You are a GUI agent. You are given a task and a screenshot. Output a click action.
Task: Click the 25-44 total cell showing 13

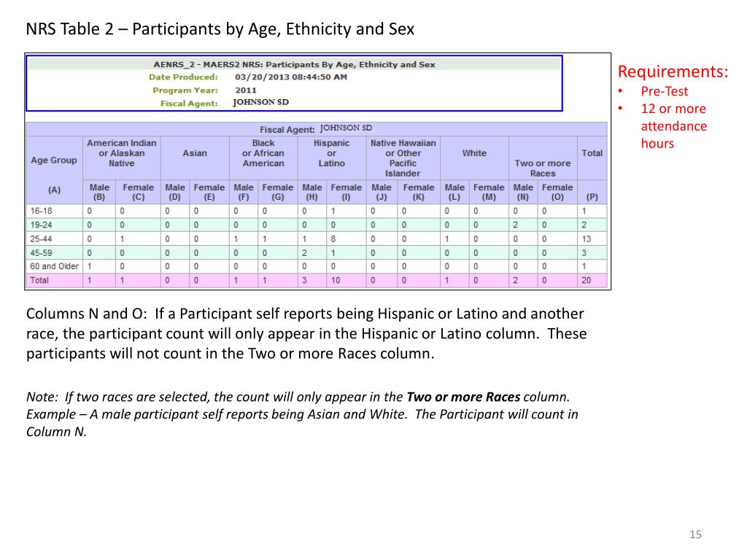point(586,239)
